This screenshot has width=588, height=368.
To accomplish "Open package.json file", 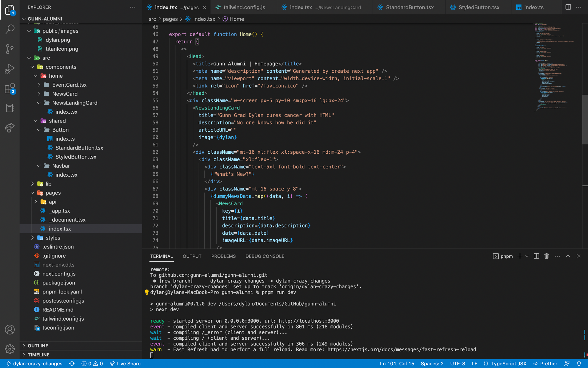I will [x=81, y=283].
